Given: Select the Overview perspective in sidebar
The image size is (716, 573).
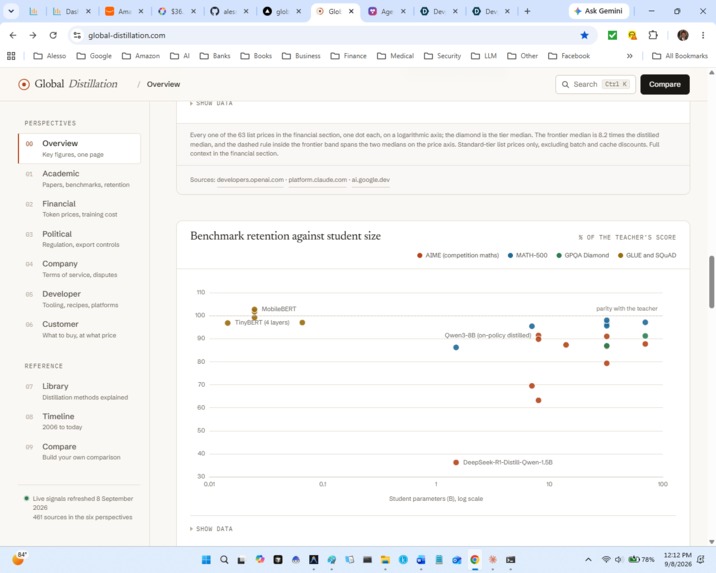Looking at the screenshot, I should click(x=79, y=148).
